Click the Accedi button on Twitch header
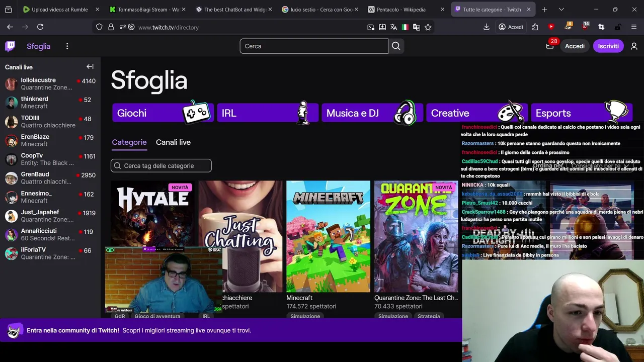644x362 pixels. (575, 46)
